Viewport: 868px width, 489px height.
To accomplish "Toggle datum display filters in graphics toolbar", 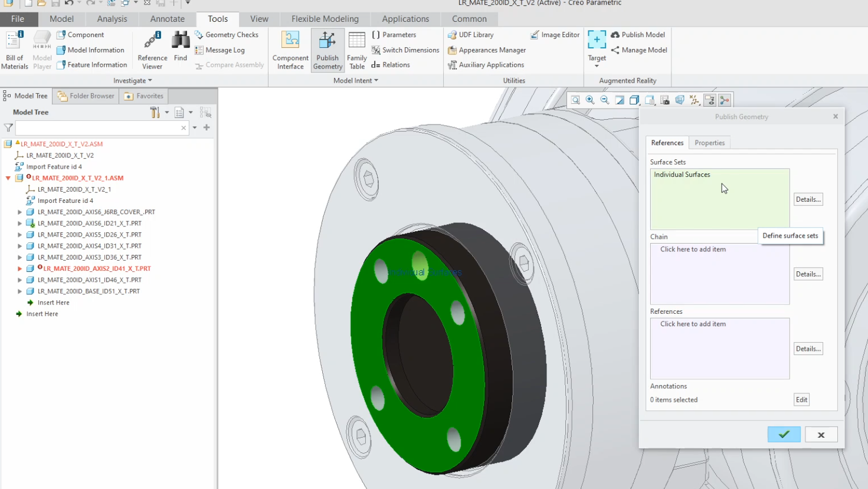I will pyautogui.click(x=695, y=100).
